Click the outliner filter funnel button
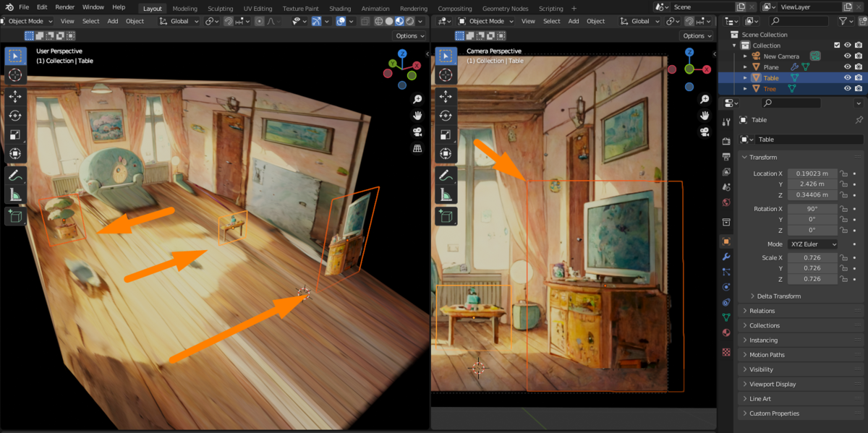Image resolution: width=868 pixels, height=433 pixels. tap(846, 21)
